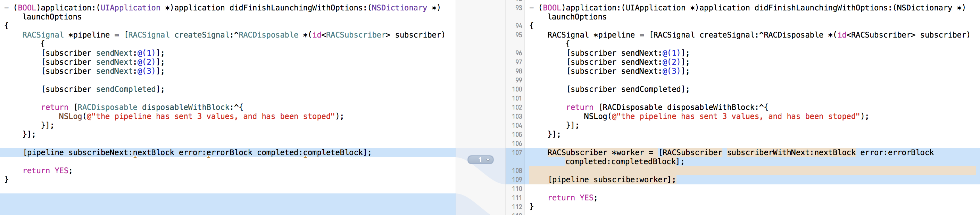Screen dimensions: 980x215
Task: Click line number 109 in the gutter
Action: [517, 180]
